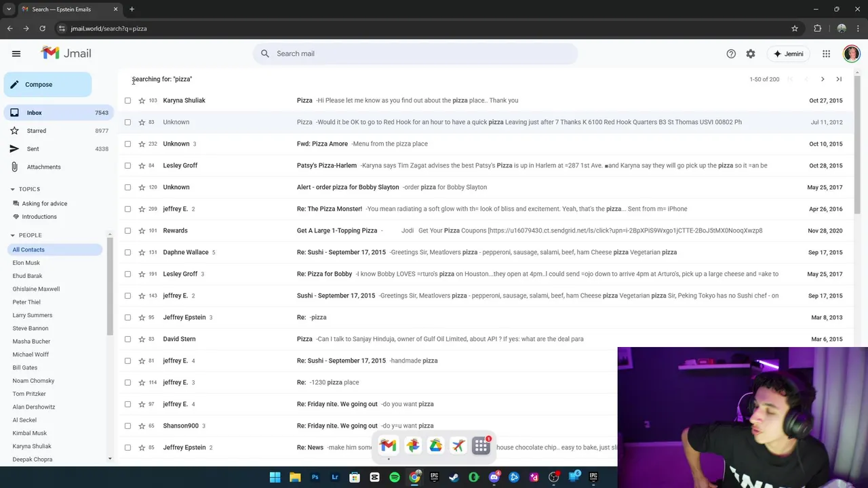
Task: Filter emails by Steve Bannon
Action: click(x=31, y=328)
